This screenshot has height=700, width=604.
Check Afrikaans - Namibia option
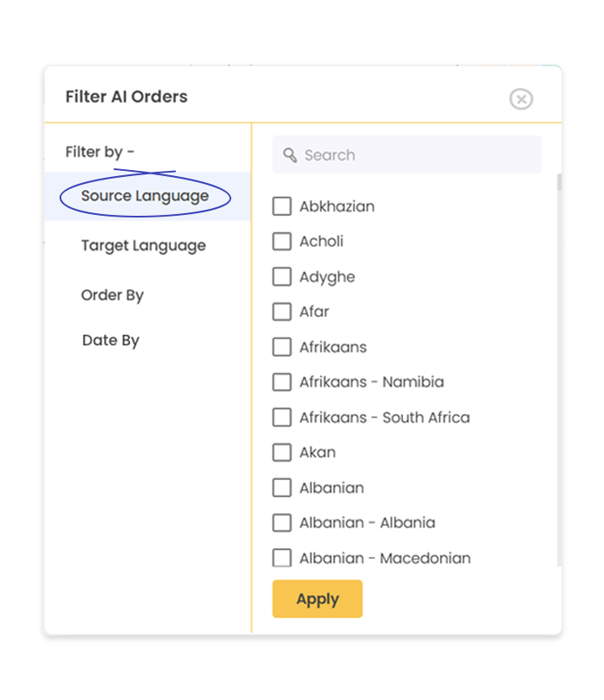click(281, 382)
